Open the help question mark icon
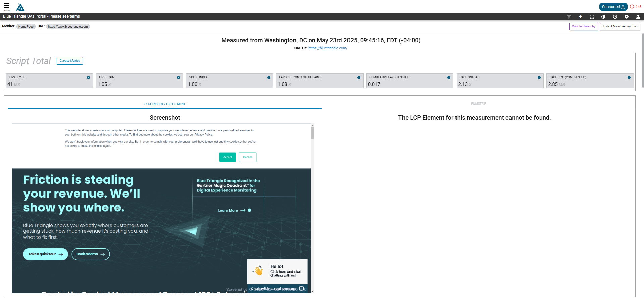The height and width of the screenshot is (299, 644). tap(615, 16)
